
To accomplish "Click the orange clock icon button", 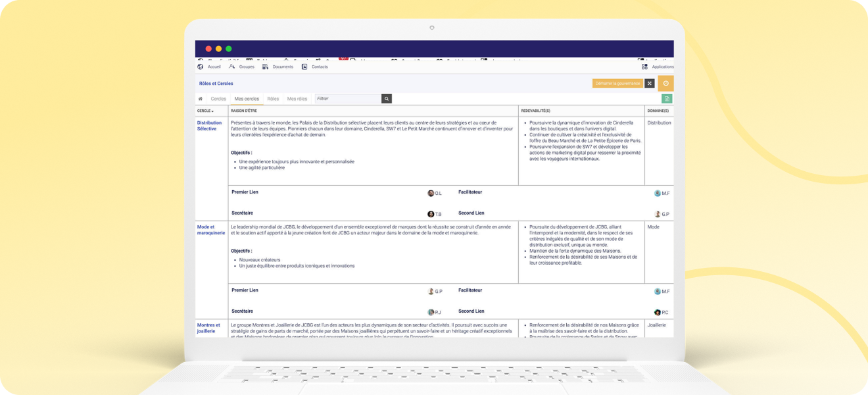I will pyautogui.click(x=665, y=84).
